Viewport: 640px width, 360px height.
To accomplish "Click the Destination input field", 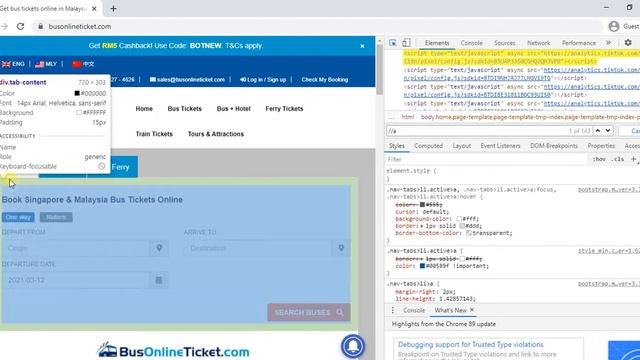I will click(258, 248).
